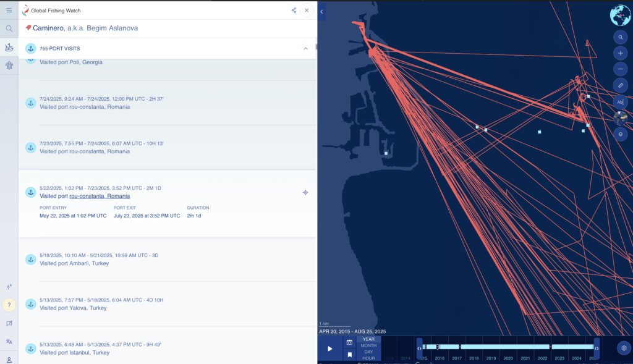The image size is (633, 364).
Task: Set timeline interval to Hour
Action: point(368,358)
